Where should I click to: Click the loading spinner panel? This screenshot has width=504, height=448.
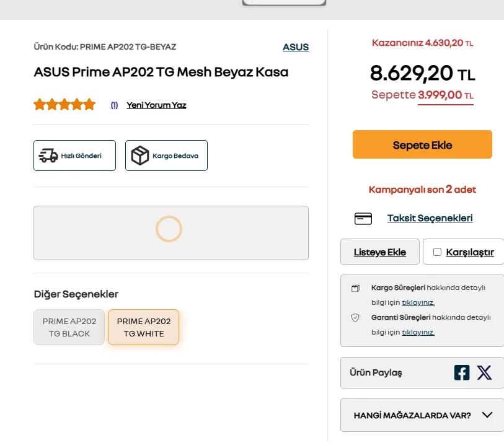(x=171, y=233)
